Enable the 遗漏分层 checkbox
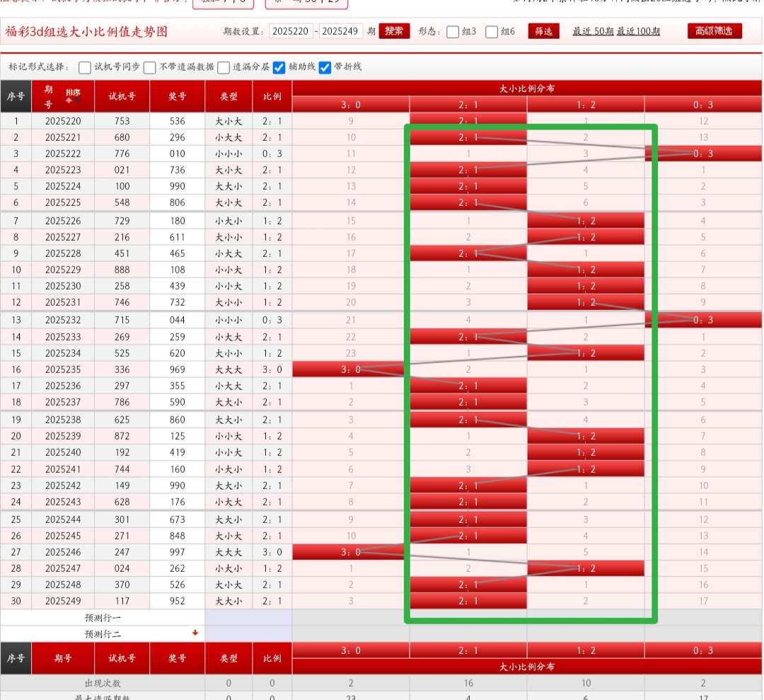Screen dimensions: 764x700 pos(224,67)
